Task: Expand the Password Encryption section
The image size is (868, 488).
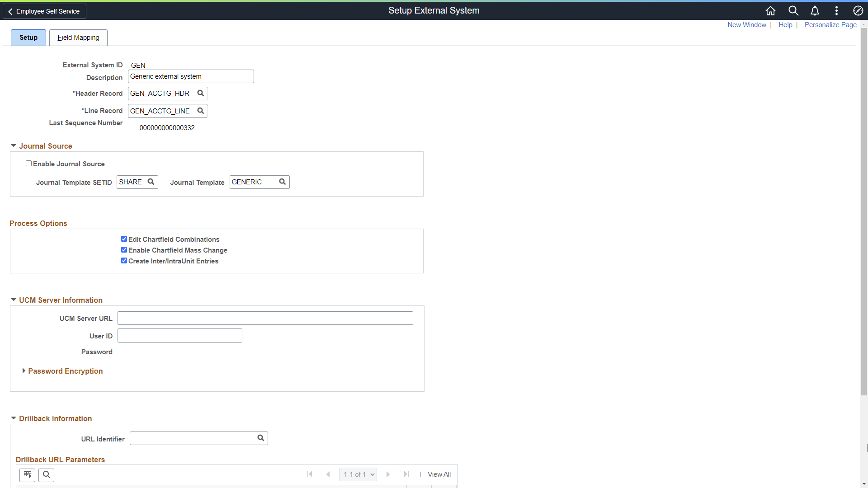Action: point(24,371)
